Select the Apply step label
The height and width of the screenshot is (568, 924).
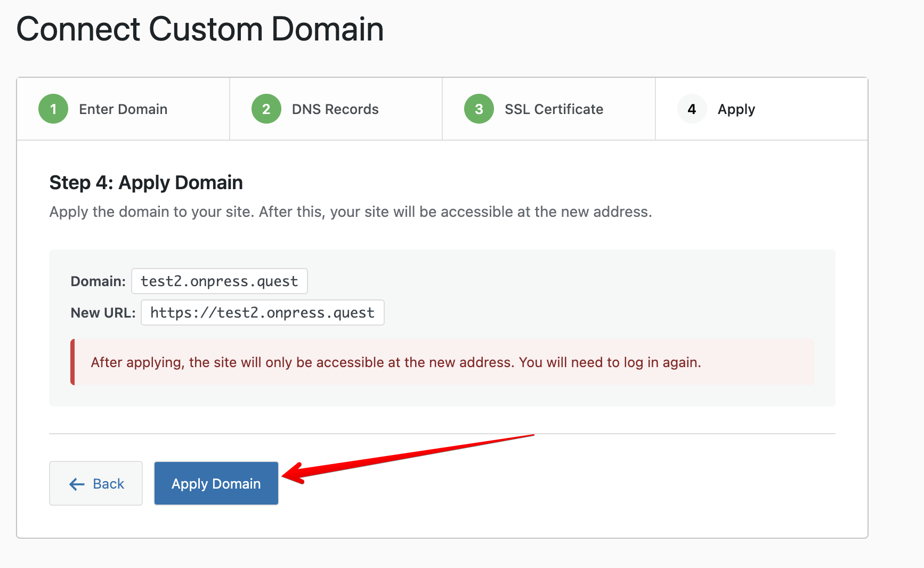736,109
